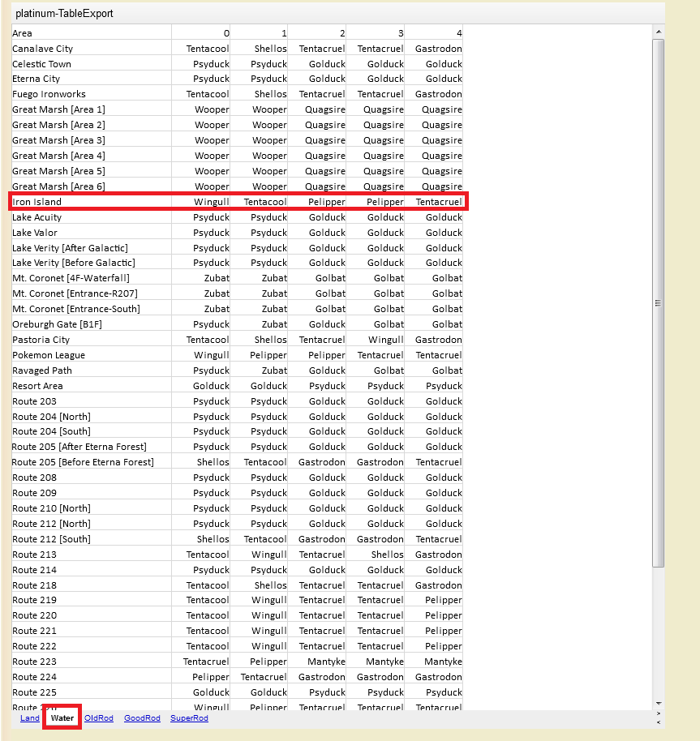Open the GoodRod sheet tab
This screenshot has height=741, width=700.
[142, 717]
